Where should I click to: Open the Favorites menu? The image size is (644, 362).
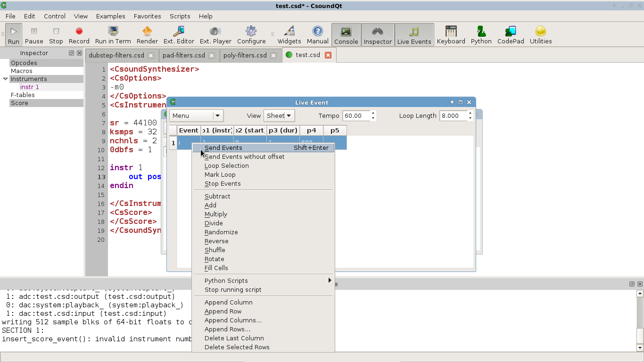click(147, 16)
